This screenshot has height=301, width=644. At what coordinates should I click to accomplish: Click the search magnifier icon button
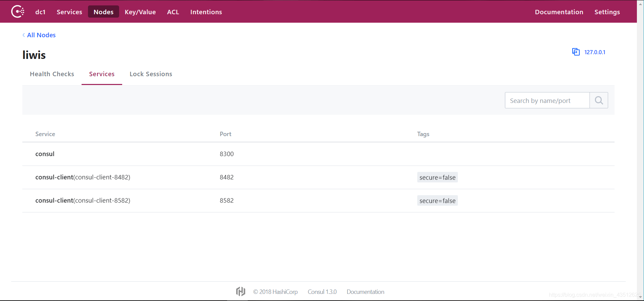pos(599,100)
